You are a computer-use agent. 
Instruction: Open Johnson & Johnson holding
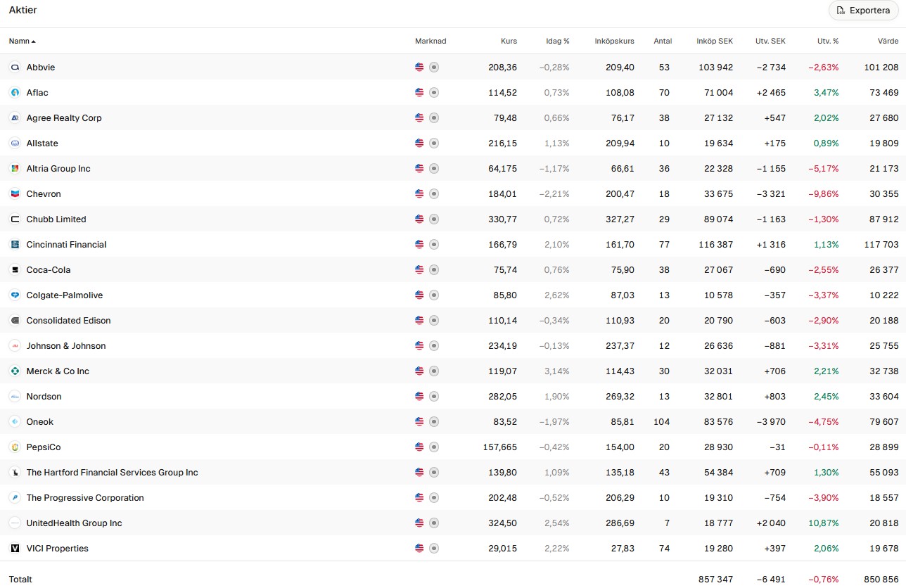coord(66,345)
